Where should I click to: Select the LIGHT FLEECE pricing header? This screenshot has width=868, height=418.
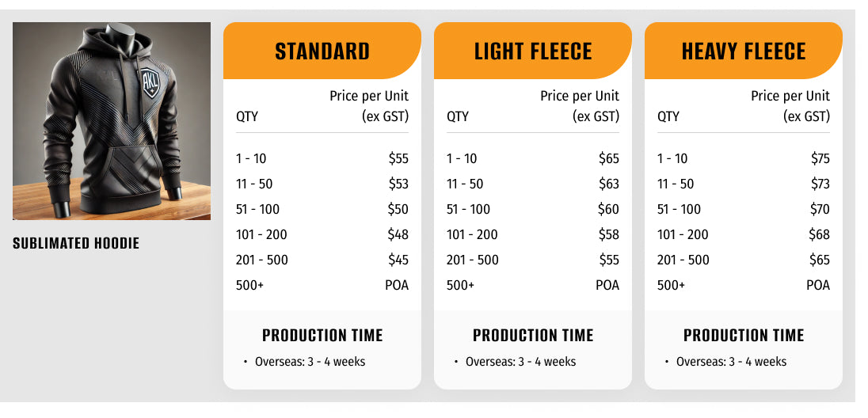coord(533,51)
